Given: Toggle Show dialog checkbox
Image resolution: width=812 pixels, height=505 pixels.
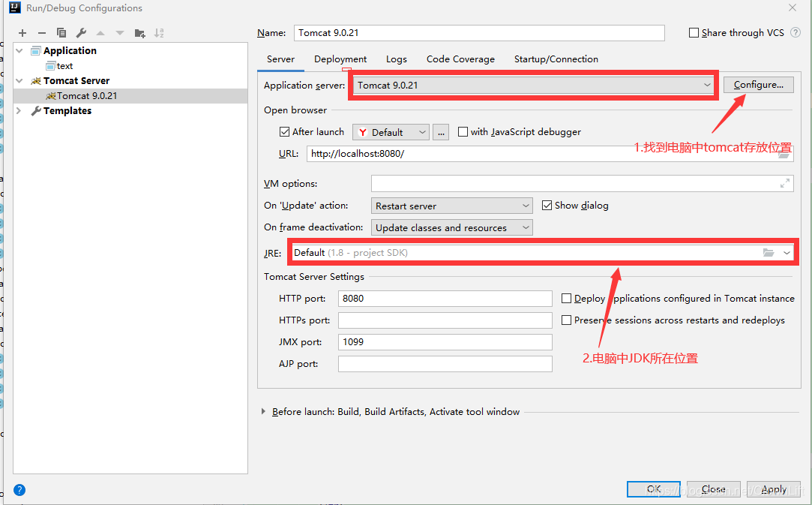Looking at the screenshot, I should [x=547, y=206].
